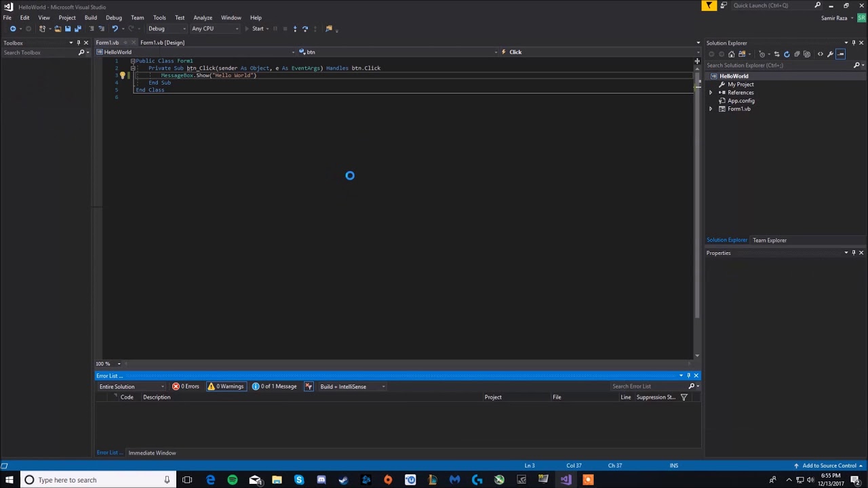868x488 pixels.
Task: Collapse the Public Class Form1 block
Action: 133,61
